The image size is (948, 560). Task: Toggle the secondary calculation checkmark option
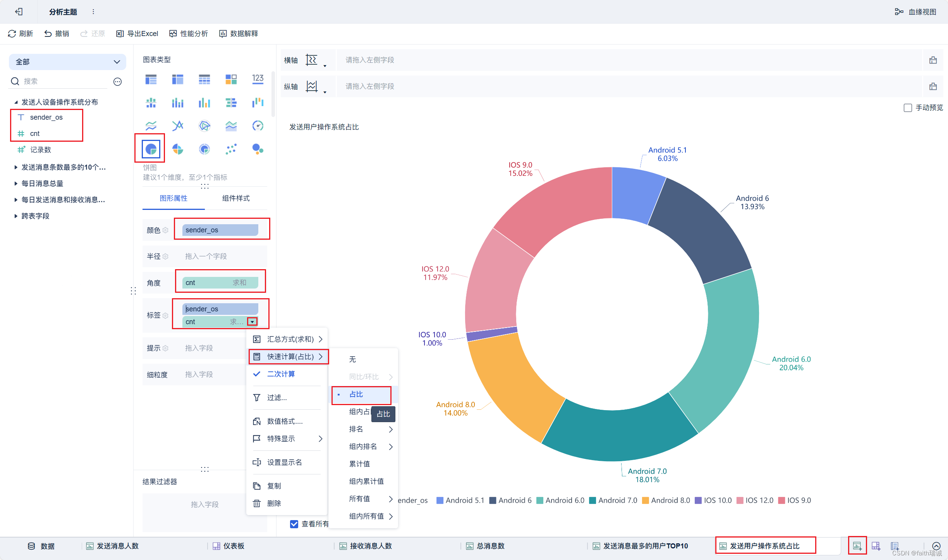pos(281,374)
